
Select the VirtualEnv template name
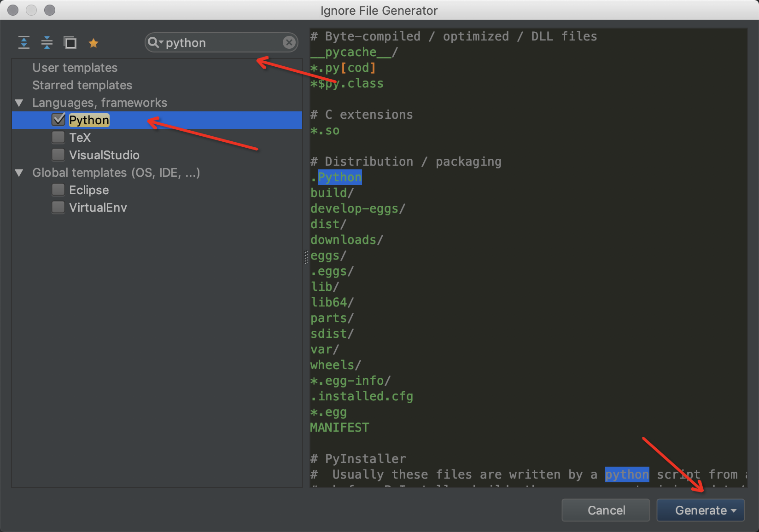click(98, 208)
